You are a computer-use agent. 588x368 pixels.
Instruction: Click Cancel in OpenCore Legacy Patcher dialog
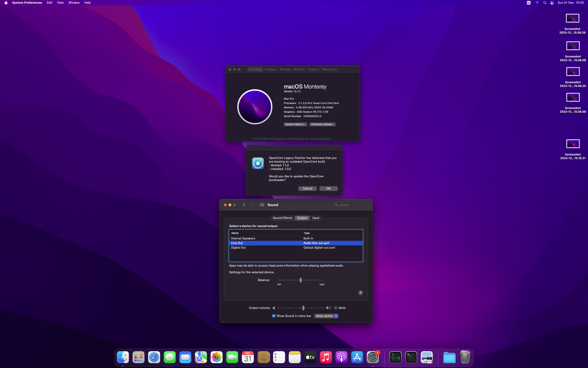[307, 188]
